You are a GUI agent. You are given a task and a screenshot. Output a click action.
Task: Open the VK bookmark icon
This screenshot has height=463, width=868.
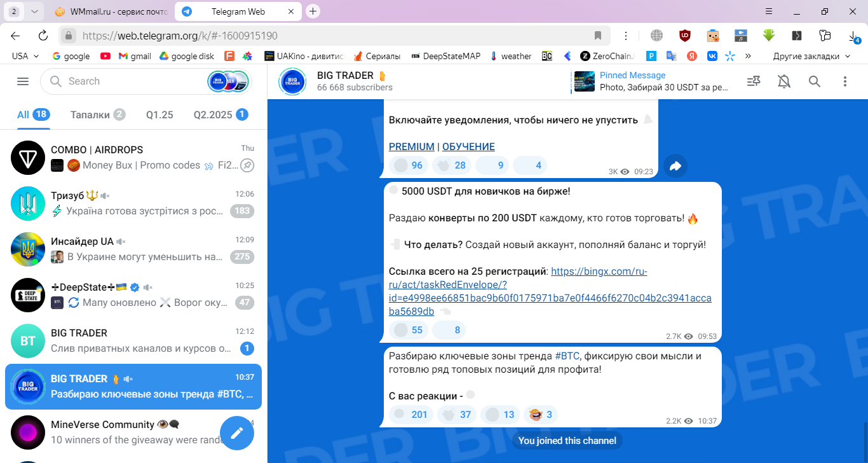[713, 56]
